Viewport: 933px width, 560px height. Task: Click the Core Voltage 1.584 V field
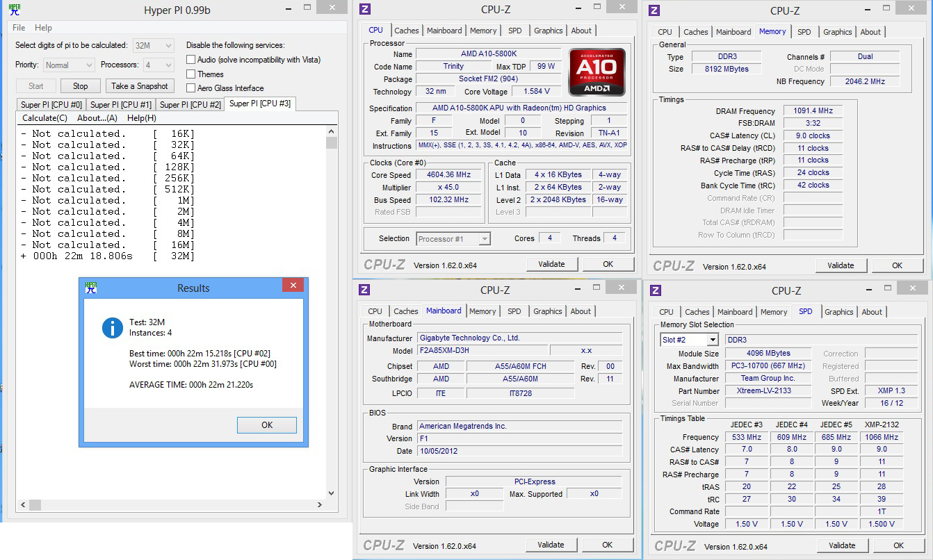coord(536,92)
